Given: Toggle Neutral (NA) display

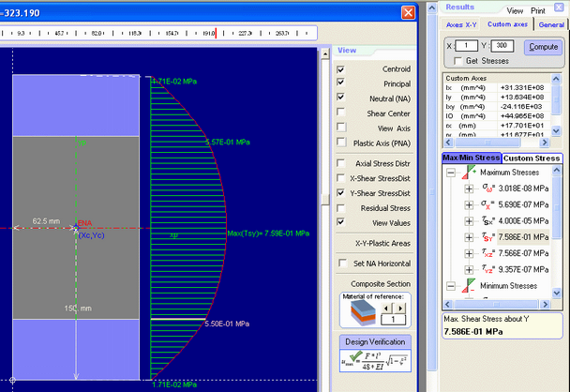Looking at the screenshot, I should click(x=340, y=98).
